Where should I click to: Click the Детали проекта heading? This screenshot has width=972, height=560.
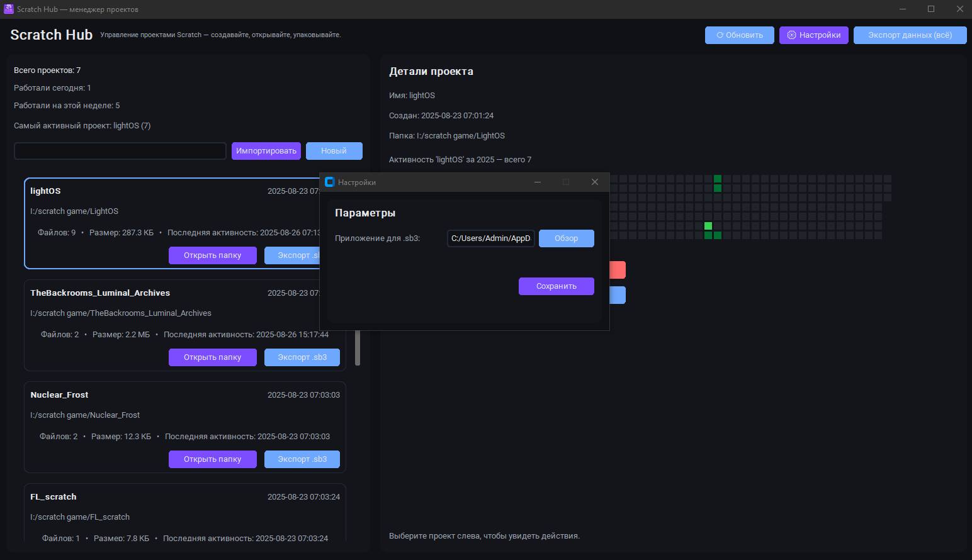tap(431, 72)
